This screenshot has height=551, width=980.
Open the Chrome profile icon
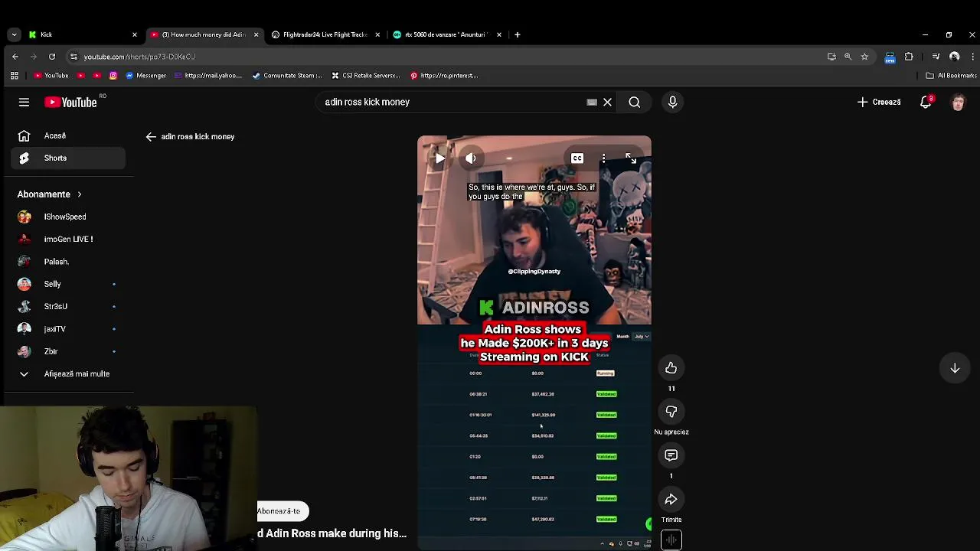point(954,57)
